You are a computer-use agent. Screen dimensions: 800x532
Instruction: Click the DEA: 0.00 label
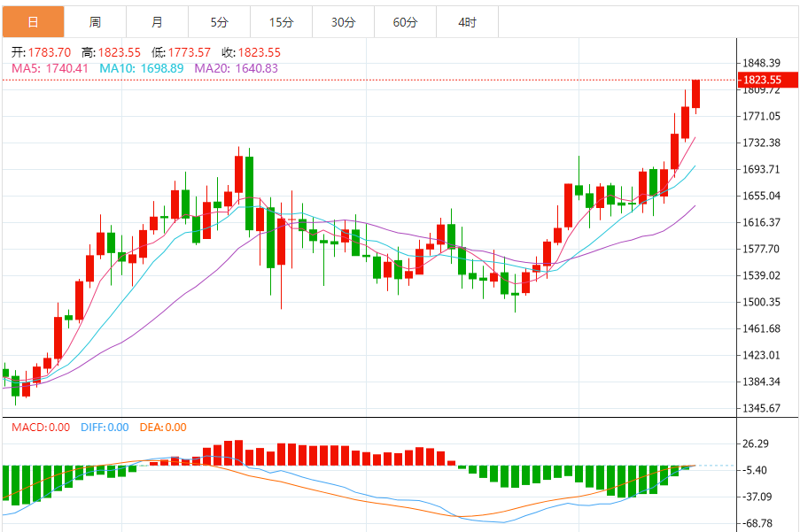(163, 428)
